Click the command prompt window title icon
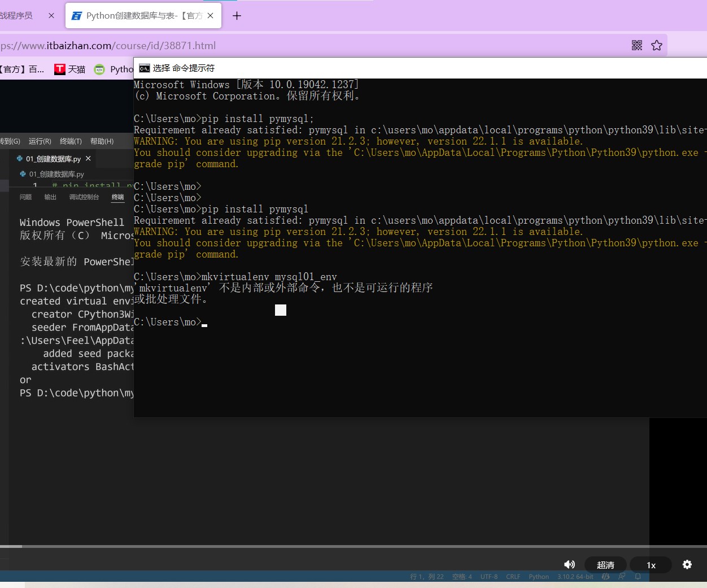 [x=145, y=68]
